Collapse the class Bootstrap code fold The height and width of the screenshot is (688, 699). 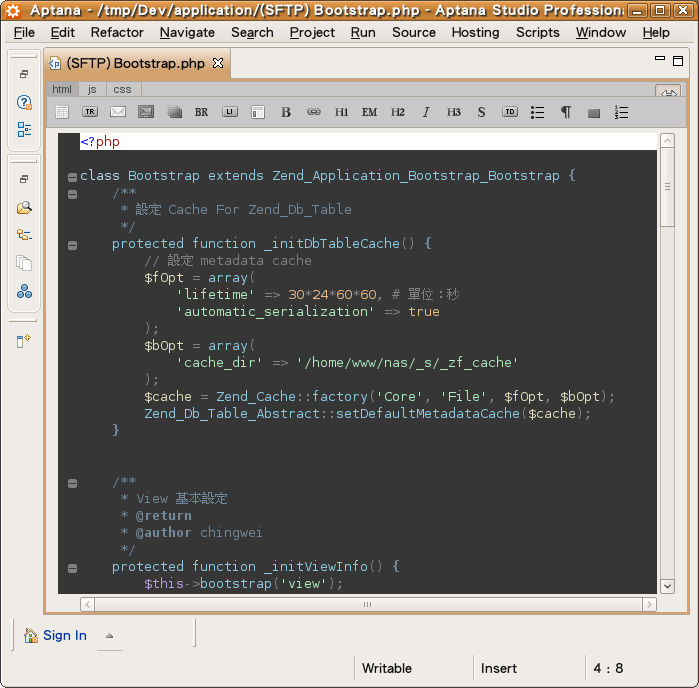[73, 177]
